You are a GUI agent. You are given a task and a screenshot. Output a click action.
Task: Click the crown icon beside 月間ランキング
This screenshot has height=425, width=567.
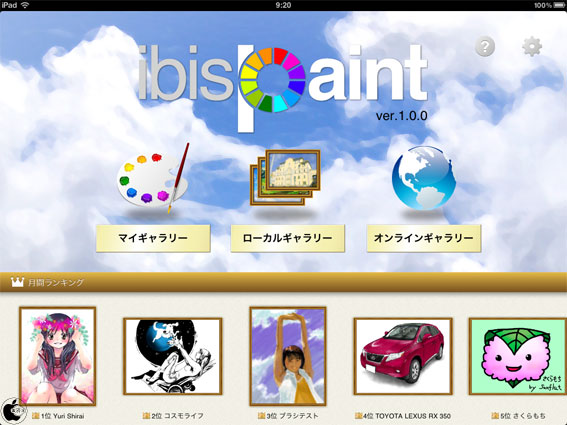[x=17, y=282]
